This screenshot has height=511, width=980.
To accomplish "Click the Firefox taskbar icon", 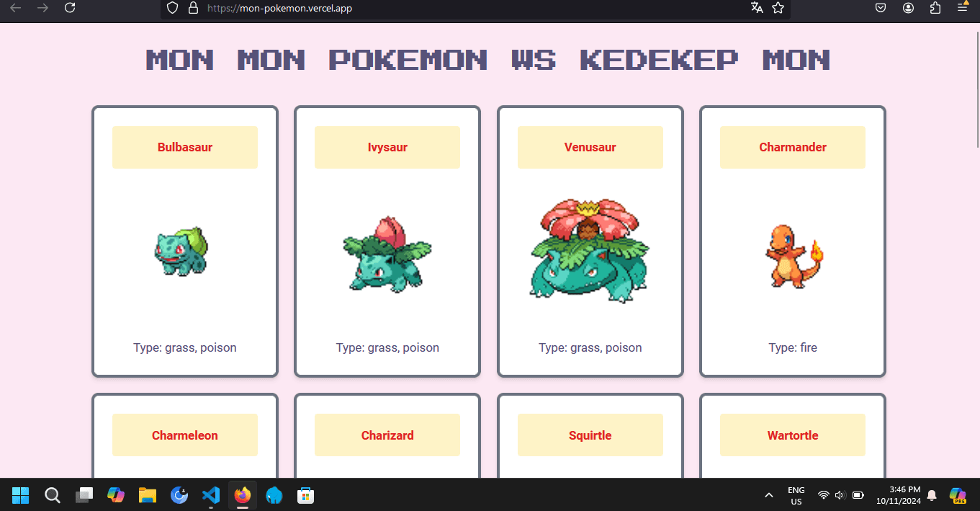I will (243, 495).
